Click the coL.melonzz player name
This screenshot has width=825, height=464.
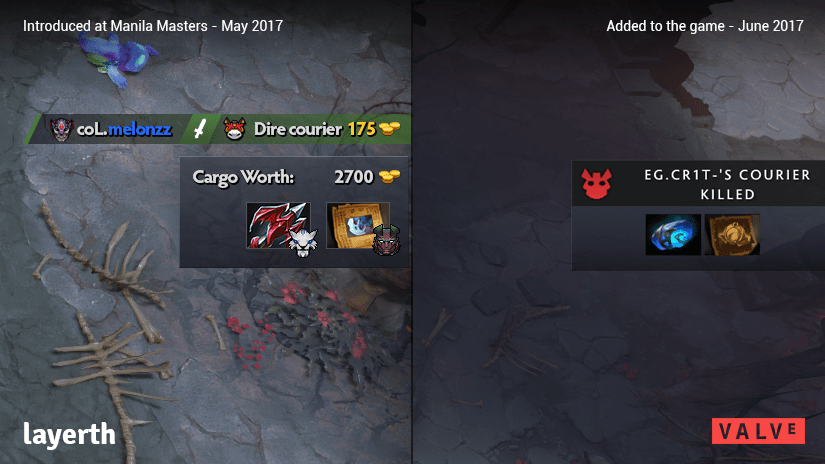[x=124, y=129]
